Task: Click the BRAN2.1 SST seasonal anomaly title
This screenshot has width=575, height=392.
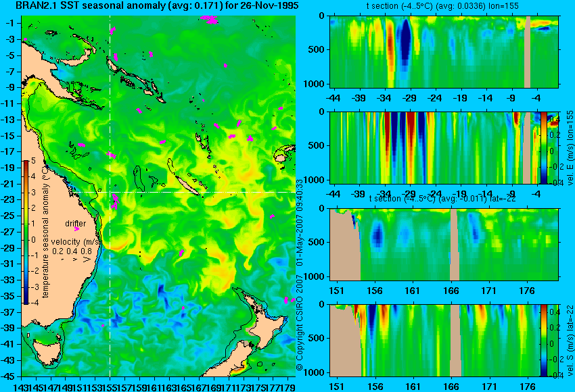Action: click(156, 5)
